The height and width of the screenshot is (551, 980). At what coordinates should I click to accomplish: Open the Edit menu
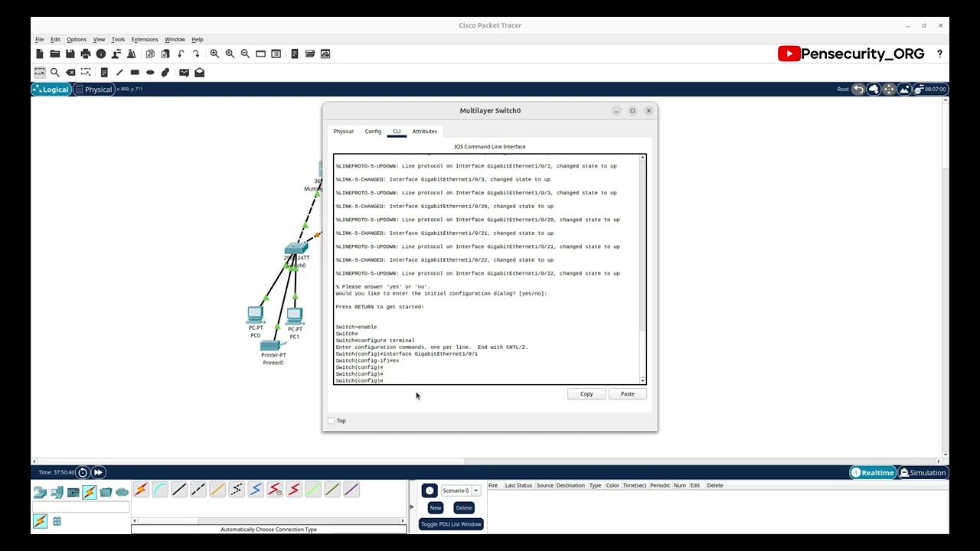(55, 39)
